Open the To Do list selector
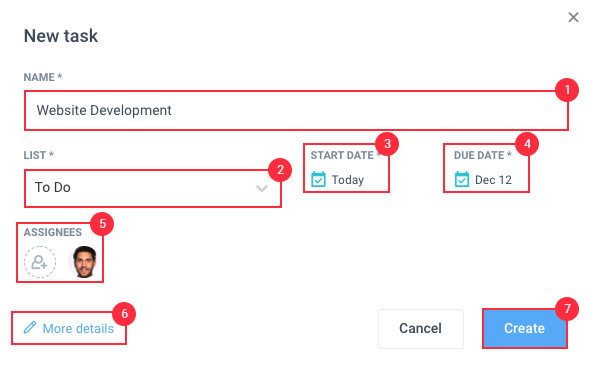 153,188
